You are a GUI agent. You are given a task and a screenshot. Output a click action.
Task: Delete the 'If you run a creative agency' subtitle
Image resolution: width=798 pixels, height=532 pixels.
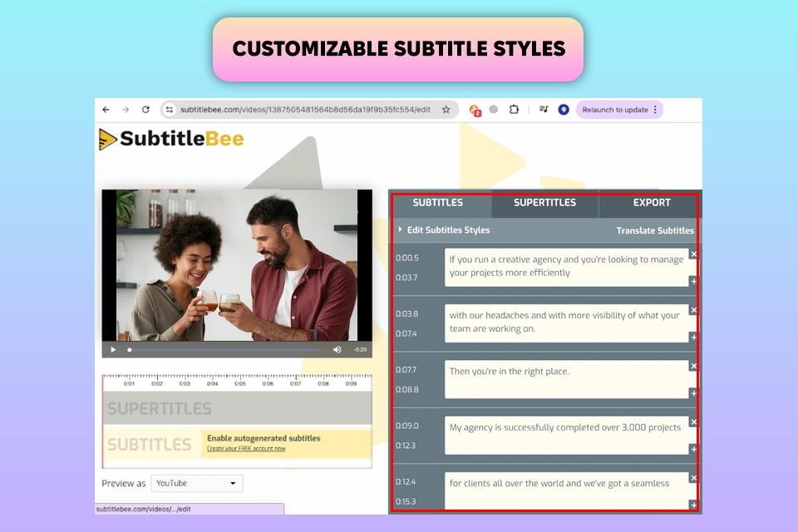tap(693, 254)
